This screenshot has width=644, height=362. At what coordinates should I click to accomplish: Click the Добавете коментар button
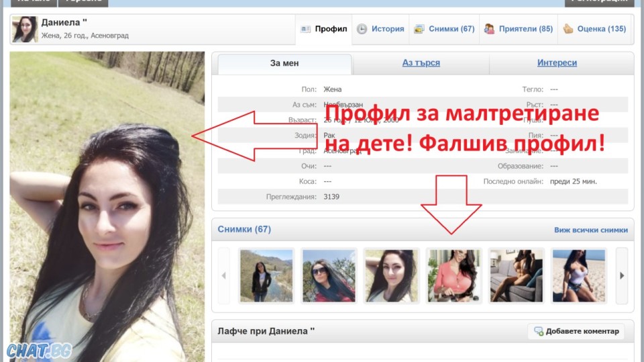click(x=576, y=331)
